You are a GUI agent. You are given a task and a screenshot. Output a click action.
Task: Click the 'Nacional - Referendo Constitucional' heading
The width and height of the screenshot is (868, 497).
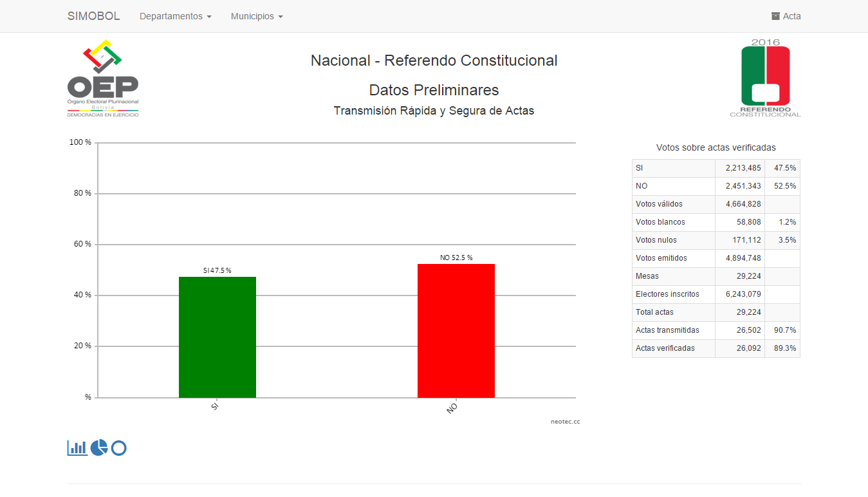(x=434, y=61)
